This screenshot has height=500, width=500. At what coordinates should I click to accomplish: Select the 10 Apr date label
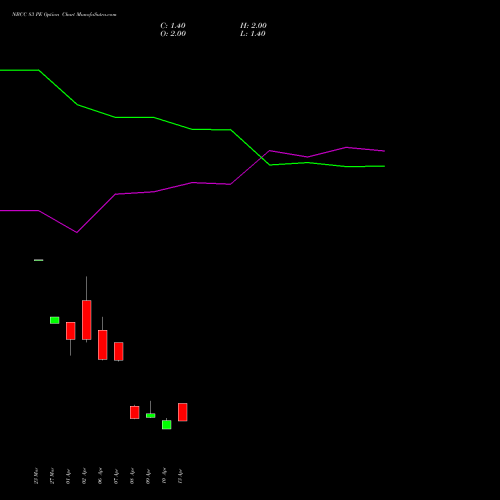[164, 476]
